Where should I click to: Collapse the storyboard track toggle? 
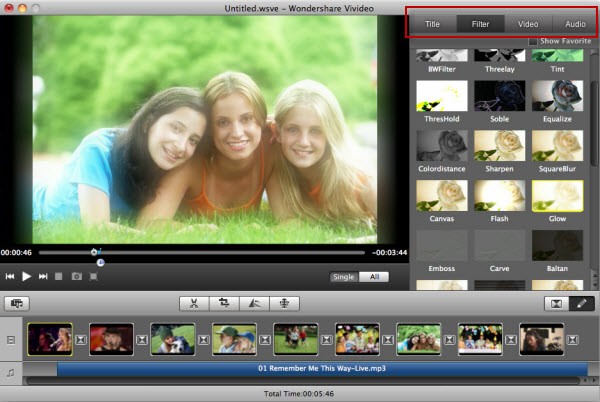(11, 340)
